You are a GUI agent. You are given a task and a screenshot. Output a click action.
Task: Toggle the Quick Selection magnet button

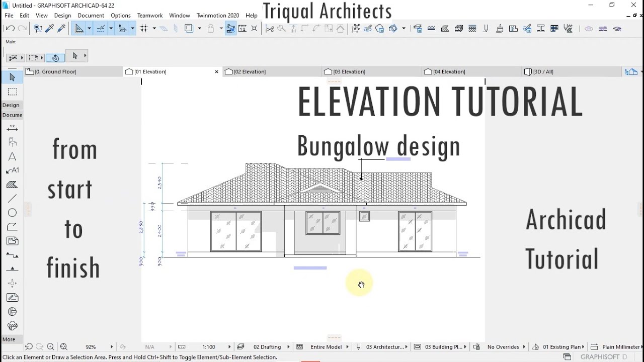(x=55, y=57)
